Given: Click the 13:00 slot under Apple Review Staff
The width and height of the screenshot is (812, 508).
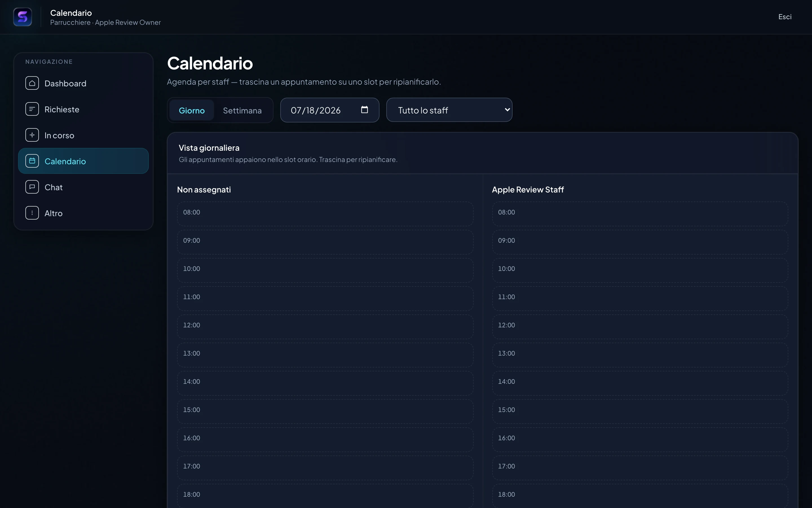Looking at the screenshot, I should [640, 355].
